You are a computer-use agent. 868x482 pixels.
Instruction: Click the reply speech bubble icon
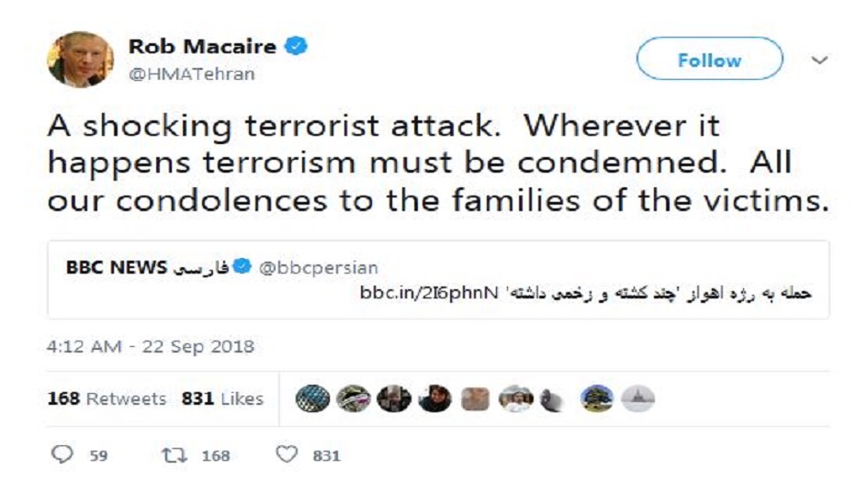(62, 454)
